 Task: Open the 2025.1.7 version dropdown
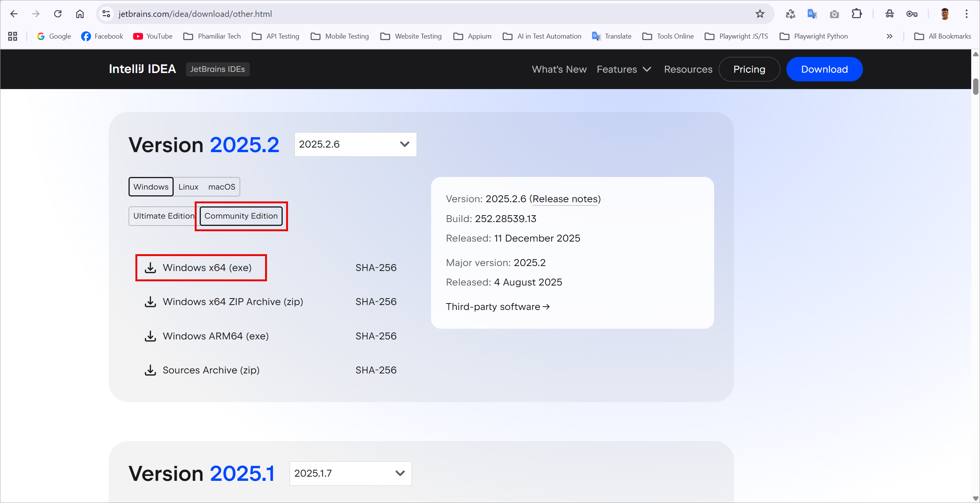(350, 473)
